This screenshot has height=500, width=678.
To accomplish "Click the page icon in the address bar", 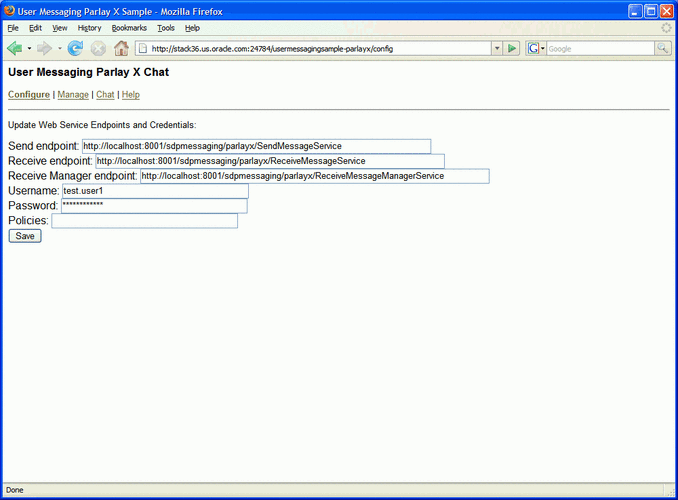I will coord(143,48).
